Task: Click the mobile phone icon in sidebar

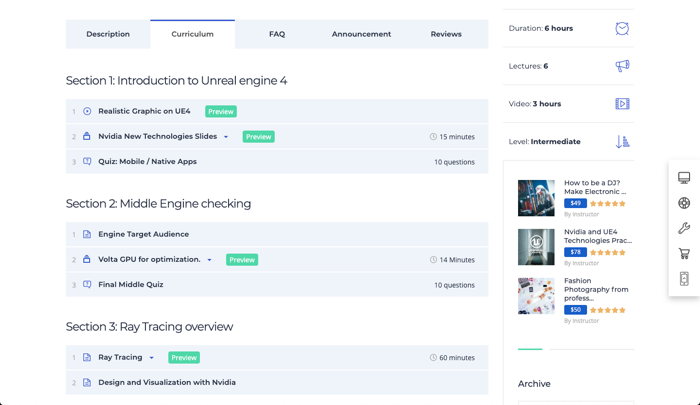Action: click(684, 279)
